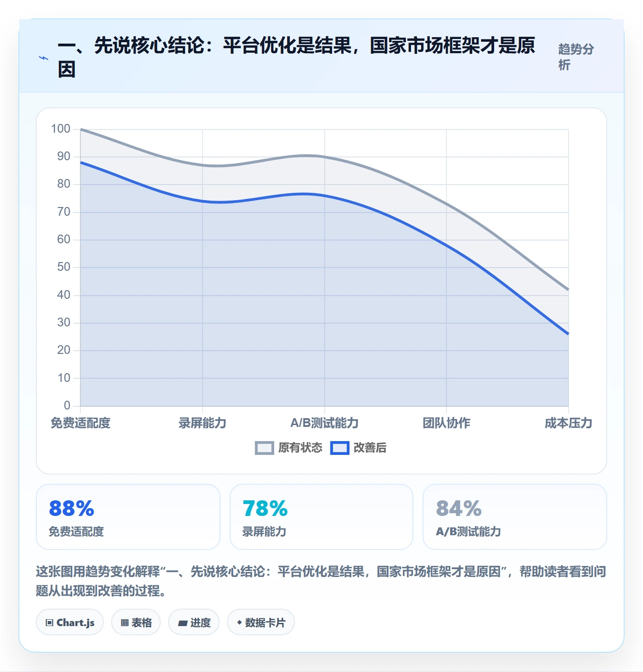Toggle the blue 改善后 legend swatch
The height and width of the screenshot is (672, 643).
[340, 448]
